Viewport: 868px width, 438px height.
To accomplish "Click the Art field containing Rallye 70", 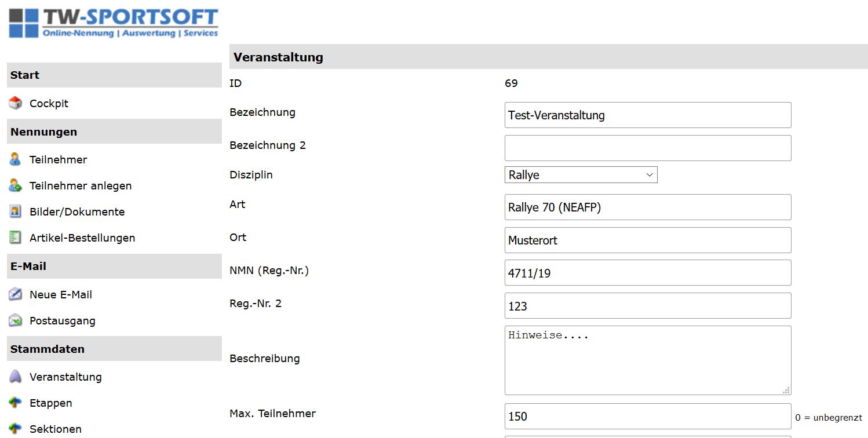I will tap(647, 207).
